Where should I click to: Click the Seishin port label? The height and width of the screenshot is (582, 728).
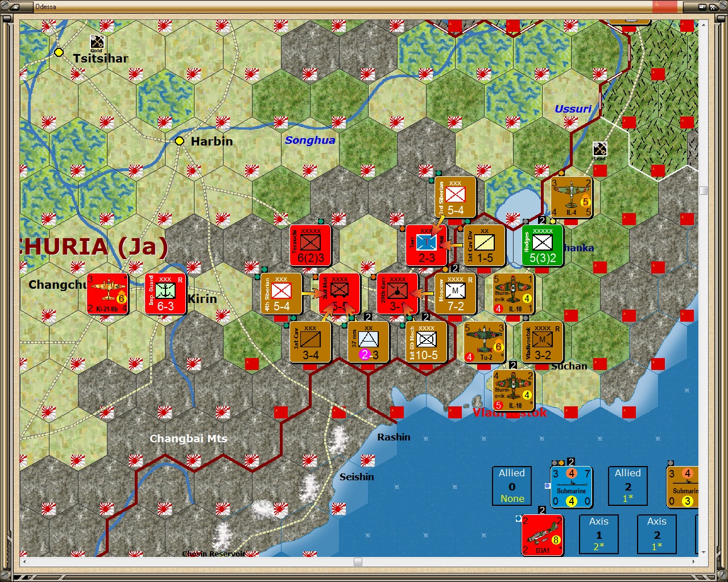(x=357, y=477)
